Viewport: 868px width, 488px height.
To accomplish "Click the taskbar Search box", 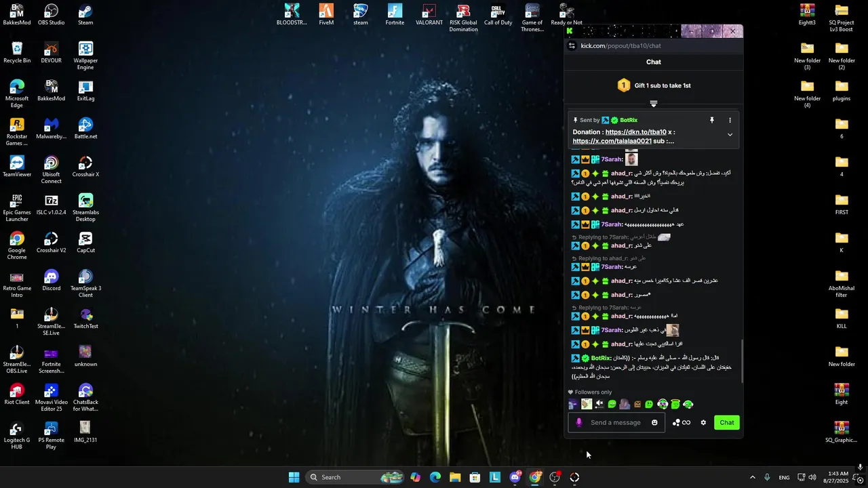I will click(355, 477).
